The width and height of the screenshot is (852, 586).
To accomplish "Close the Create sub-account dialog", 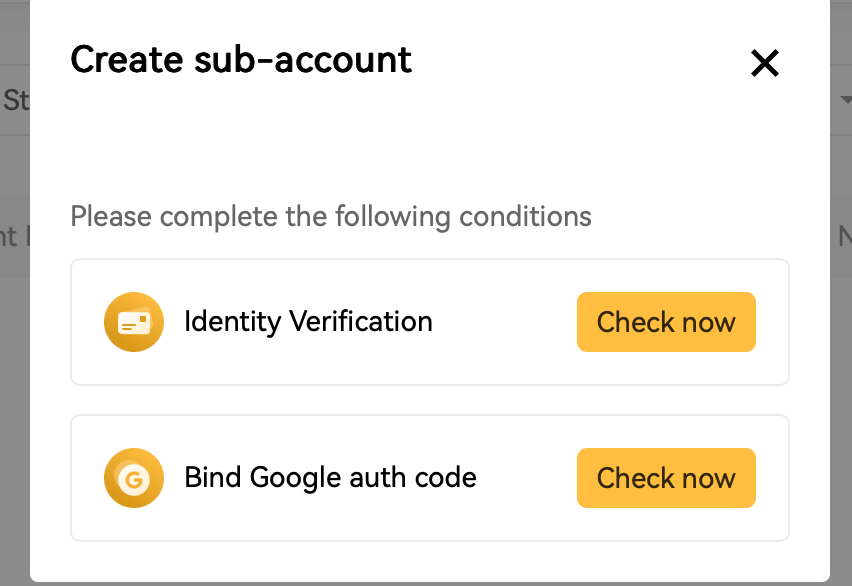I will (x=764, y=64).
